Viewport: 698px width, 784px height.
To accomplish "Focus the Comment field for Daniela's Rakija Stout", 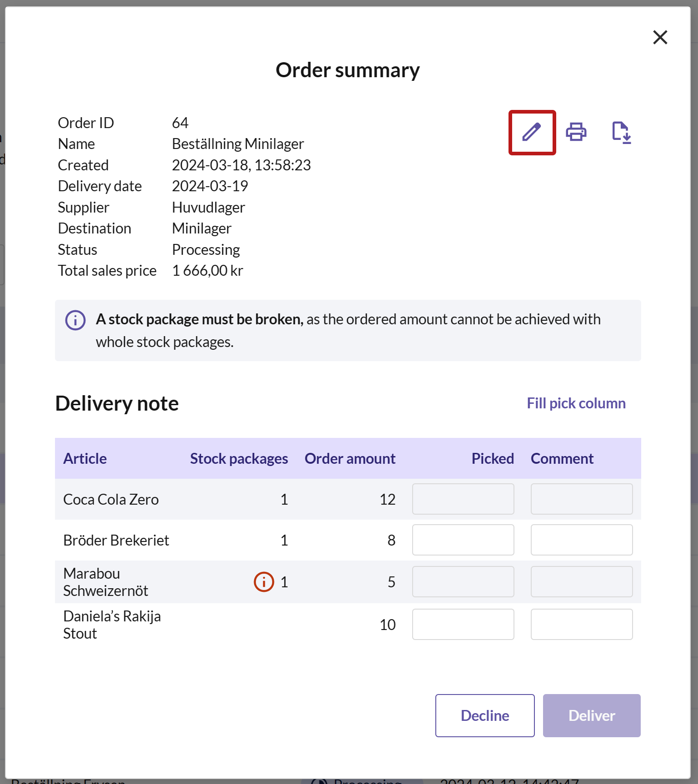I will coord(582,625).
